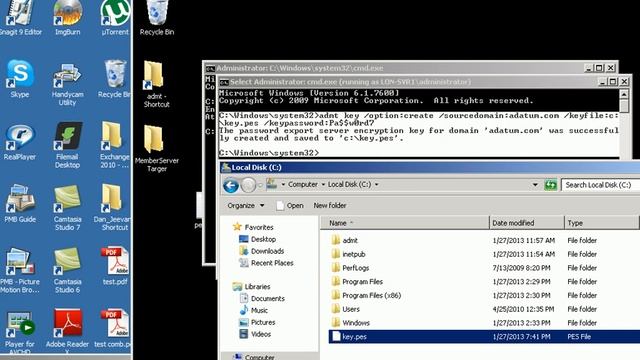
Task: Select the admt folder in file list
Action: tap(484, 240)
